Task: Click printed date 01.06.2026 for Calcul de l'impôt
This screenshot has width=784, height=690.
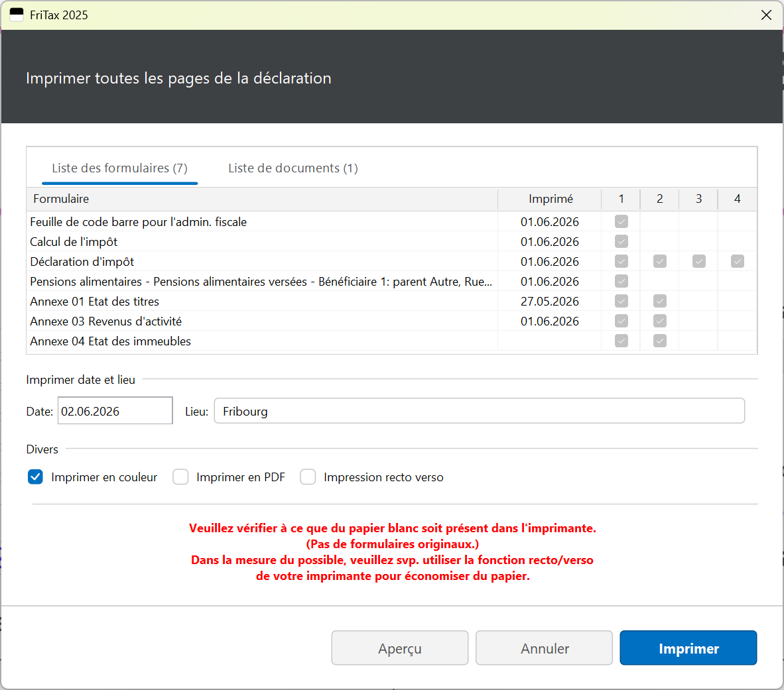Action: point(549,242)
